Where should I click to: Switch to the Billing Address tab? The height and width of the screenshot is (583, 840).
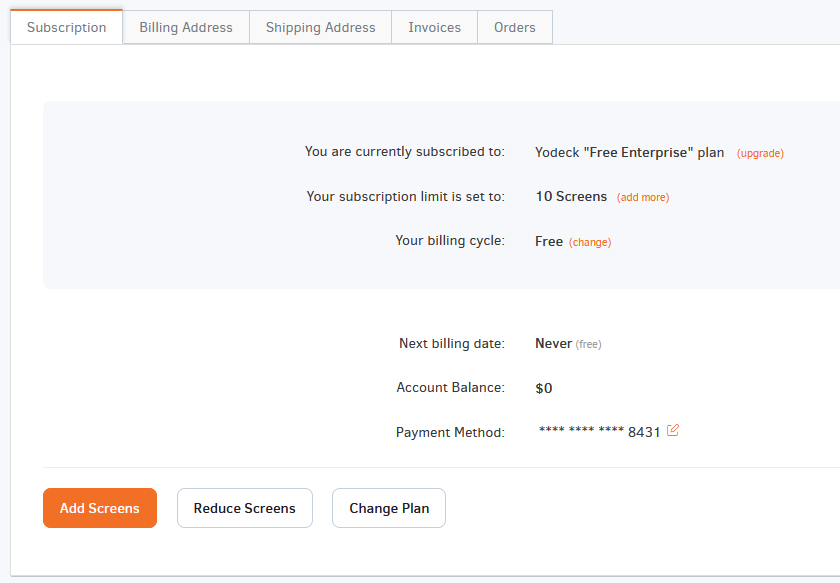[185, 27]
